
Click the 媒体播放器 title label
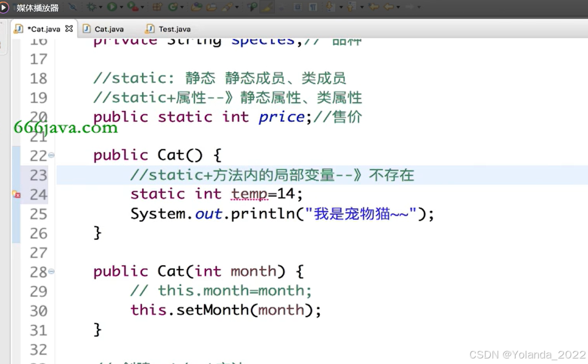click(x=38, y=8)
